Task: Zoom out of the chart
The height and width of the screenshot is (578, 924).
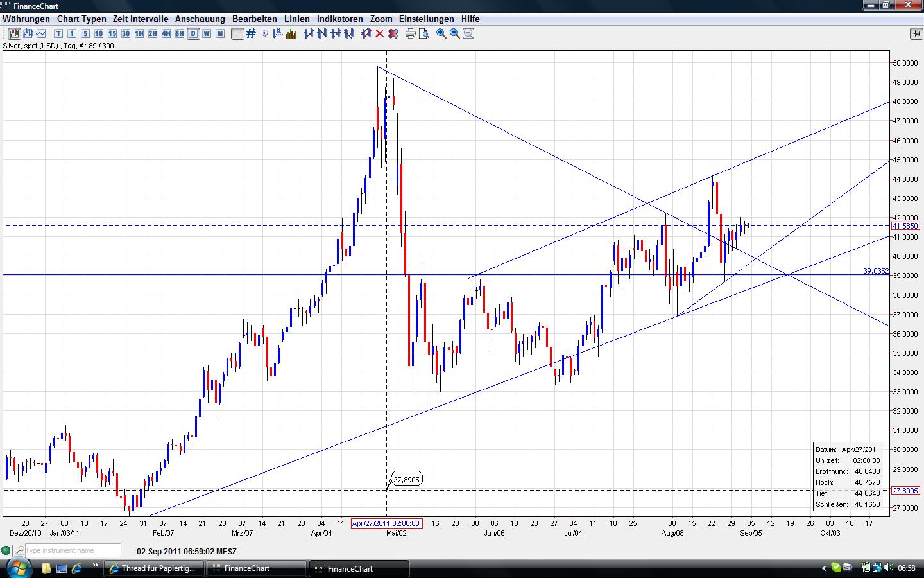Action: click(455, 33)
